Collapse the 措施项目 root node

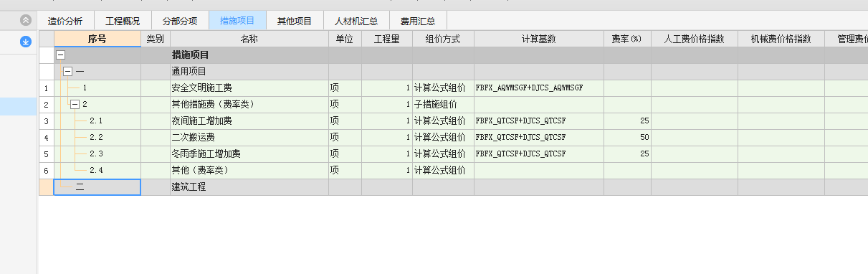pyautogui.click(x=59, y=55)
